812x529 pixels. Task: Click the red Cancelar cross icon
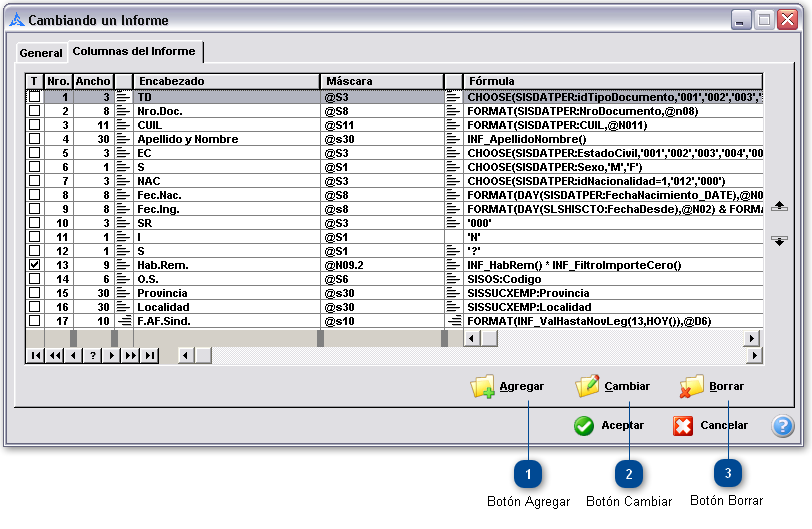click(683, 426)
